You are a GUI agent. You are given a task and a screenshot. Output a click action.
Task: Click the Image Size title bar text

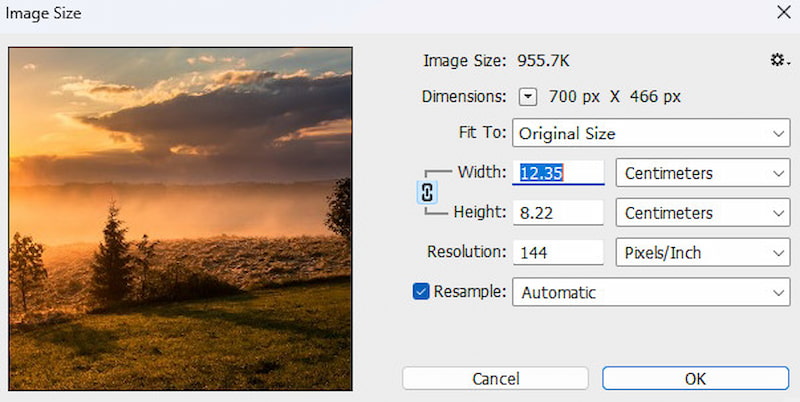43,13
